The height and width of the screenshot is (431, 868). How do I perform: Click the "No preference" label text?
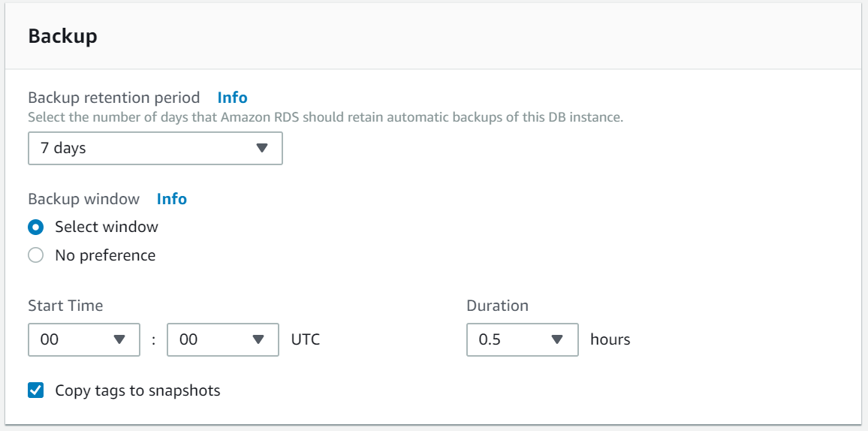click(x=105, y=255)
